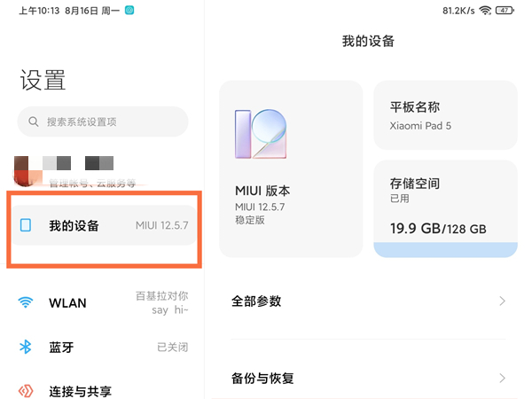
Task: Open the 平板名称 Xiaomi Pad 5 card
Action: point(445,115)
